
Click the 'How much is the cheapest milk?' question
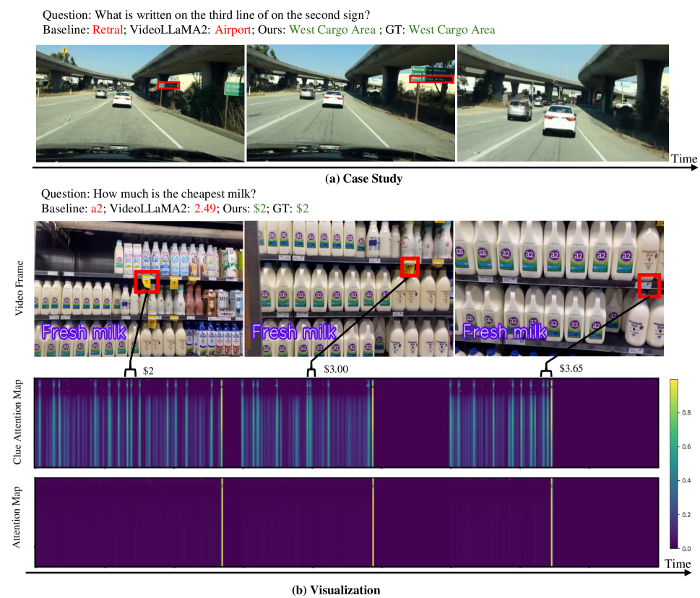pyautogui.click(x=149, y=194)
